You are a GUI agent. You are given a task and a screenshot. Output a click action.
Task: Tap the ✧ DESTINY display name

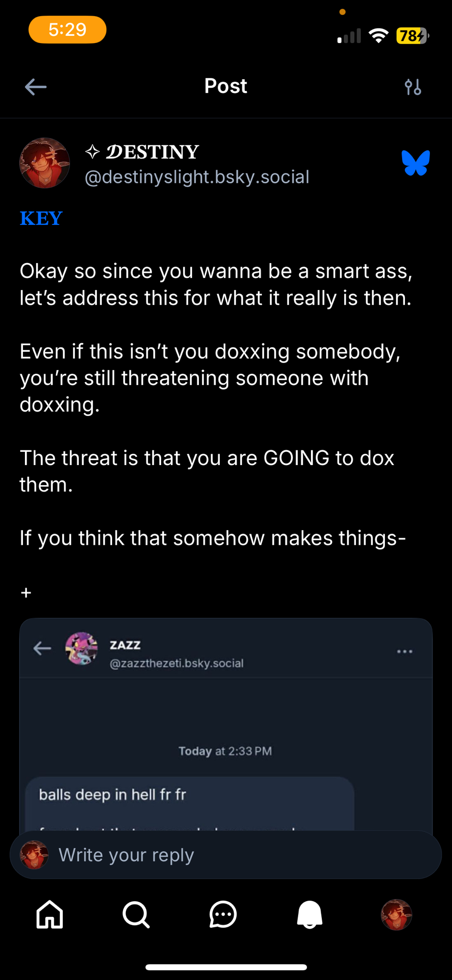(142, 152)
